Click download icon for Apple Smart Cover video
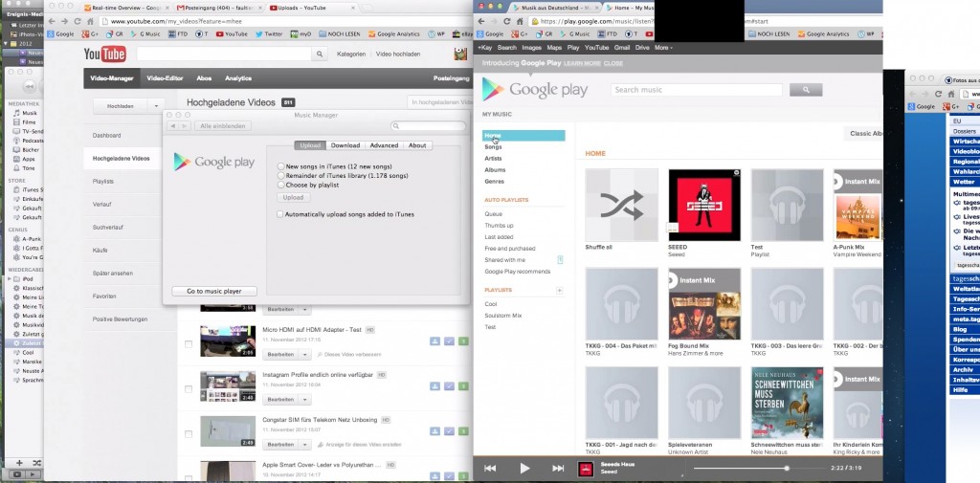 (435, 476)
